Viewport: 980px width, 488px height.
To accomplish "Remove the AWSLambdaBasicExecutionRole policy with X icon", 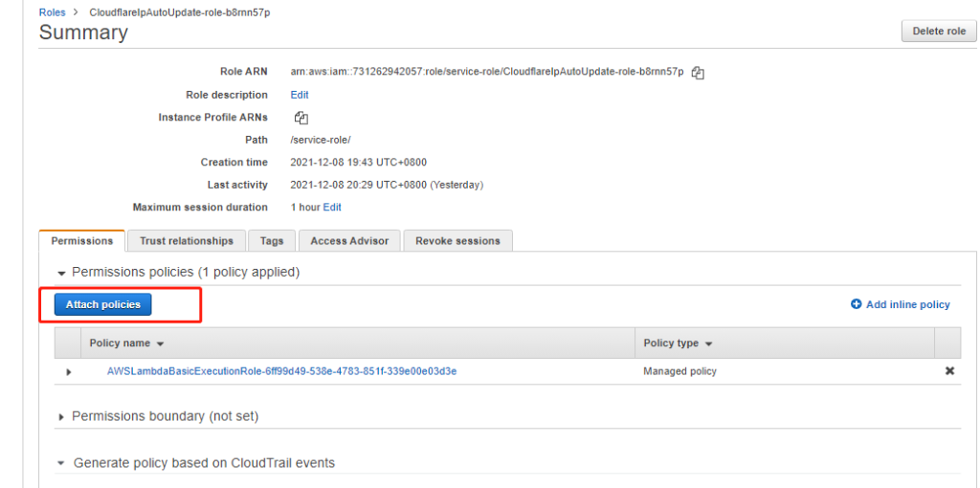I will tap(949, 371).
